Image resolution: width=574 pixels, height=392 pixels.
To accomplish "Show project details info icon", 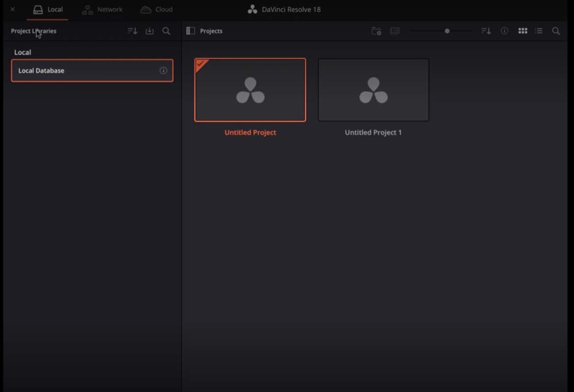I will pyautogui.click(x=505, y=31).
